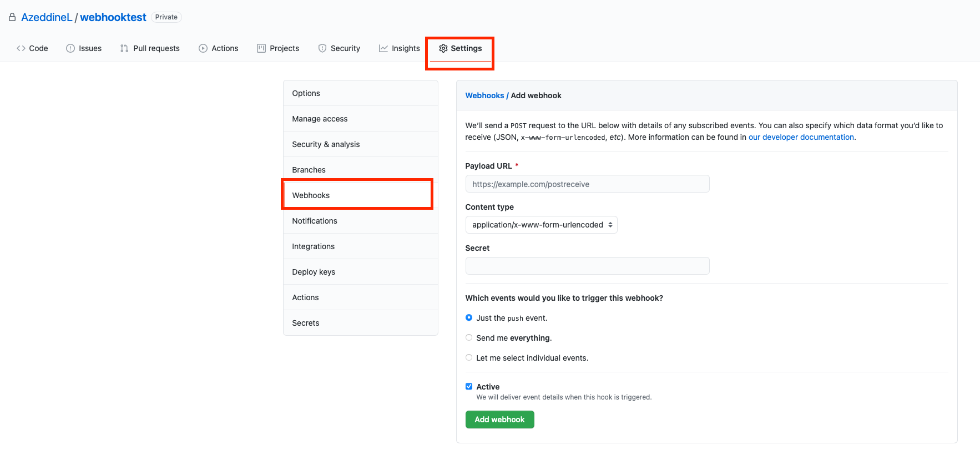Open the Insights tab
Image resolution: width=980 pixels, height=465 pixels.
pyautogui.click(x=400, y=48)
